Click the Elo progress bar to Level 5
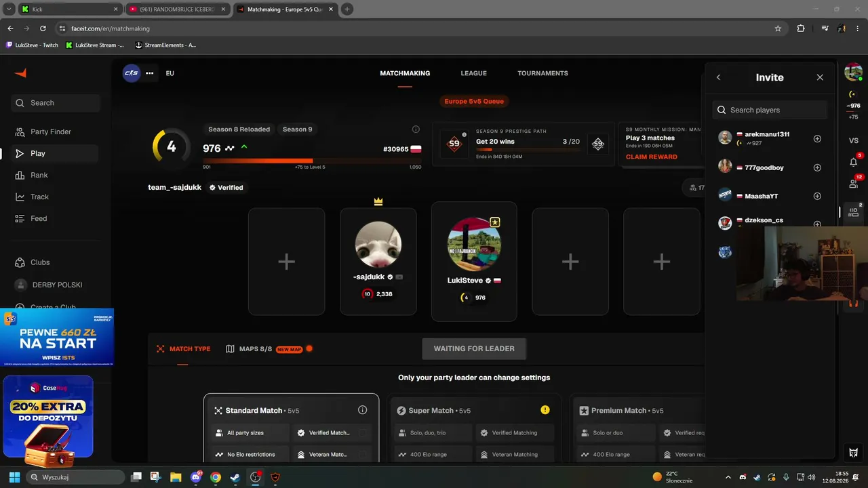The width and height of the screenshot is (868, 488). pyautogui.click(x=312, y=161)
